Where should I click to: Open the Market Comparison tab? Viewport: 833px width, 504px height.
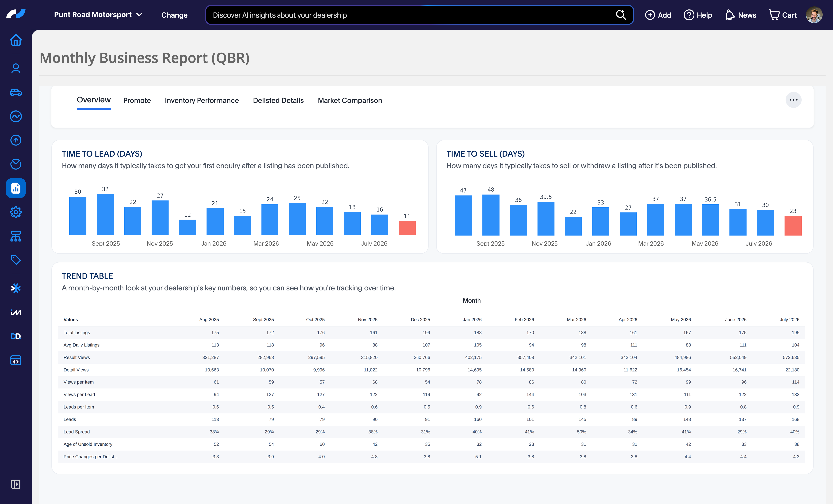click(350, 100)
